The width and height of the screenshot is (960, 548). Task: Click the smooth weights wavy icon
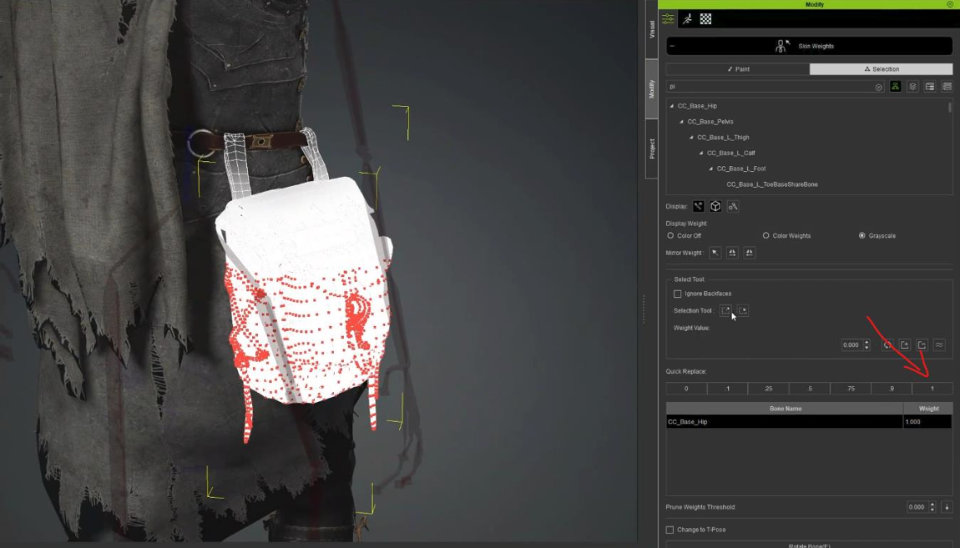(939, 345)
